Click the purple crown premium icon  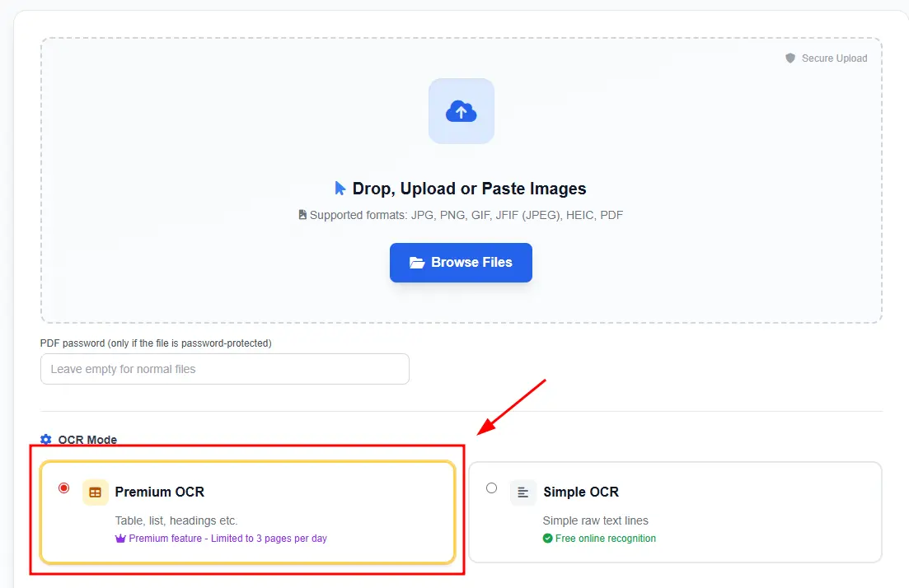click(120, 539)
